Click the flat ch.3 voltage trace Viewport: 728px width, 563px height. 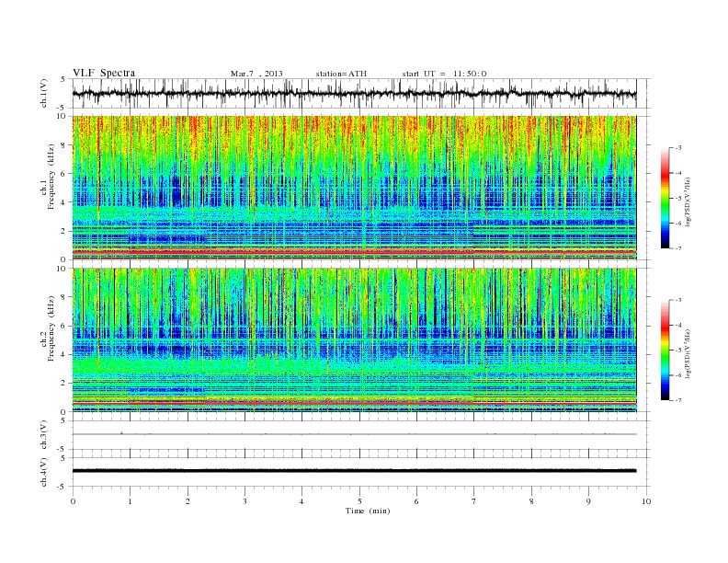coord(354,434)
